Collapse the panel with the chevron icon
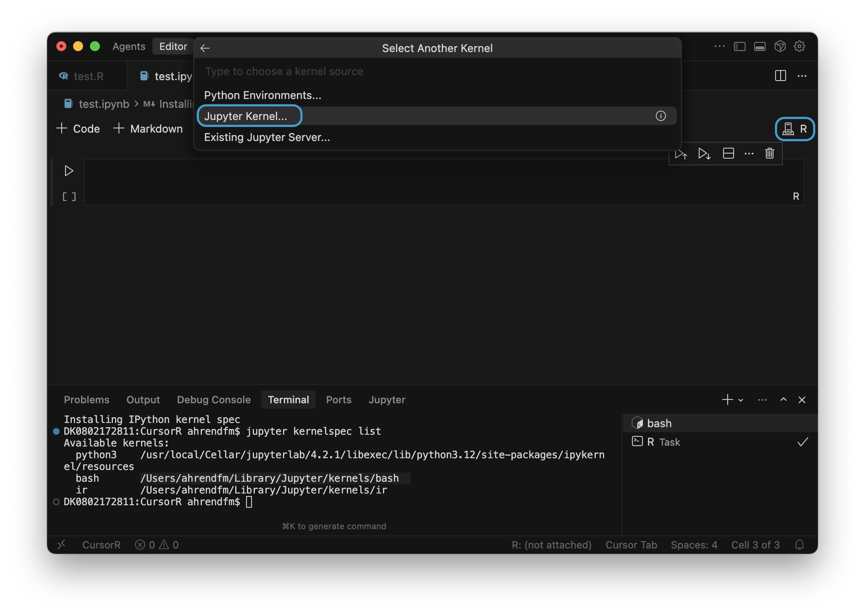The width and height of the screenshot is (865, 616). pos(783,399)
